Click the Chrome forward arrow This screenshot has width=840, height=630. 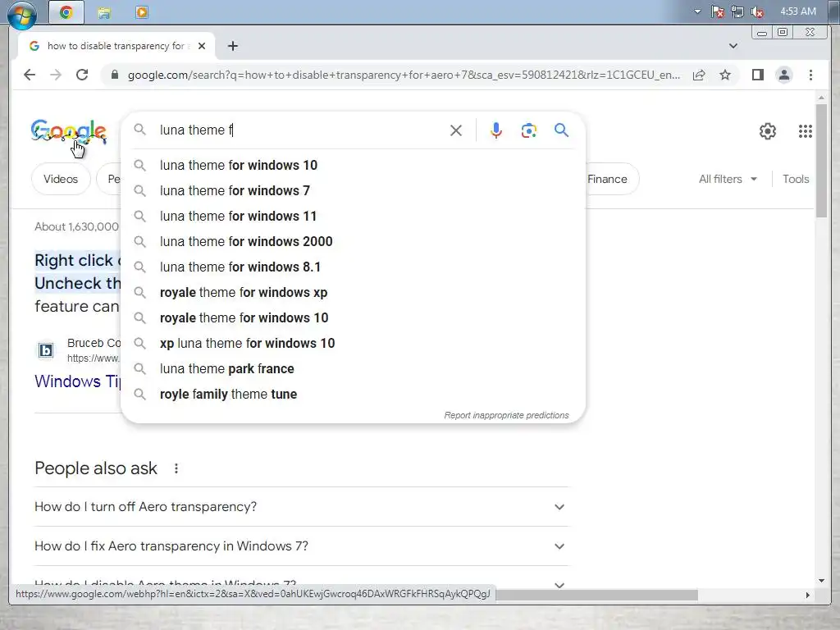(56, 75)
